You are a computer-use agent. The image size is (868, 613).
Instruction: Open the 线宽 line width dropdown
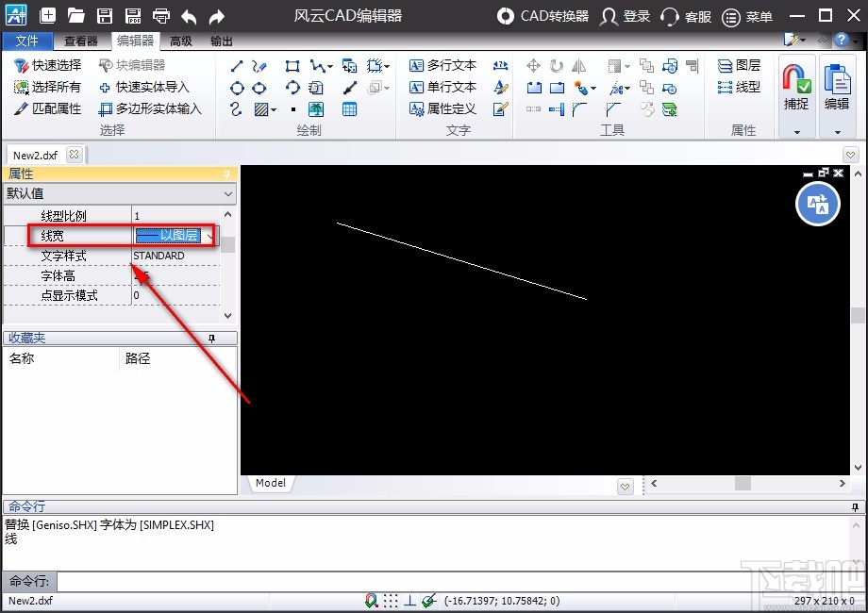coord(210,236)
